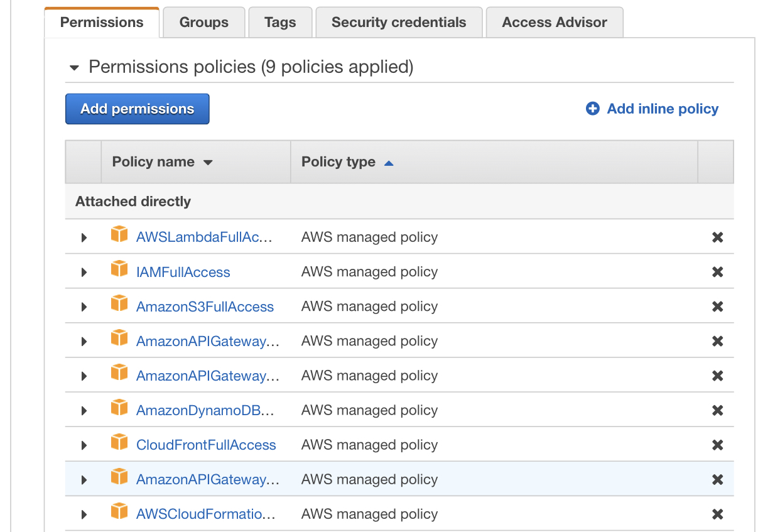This screenshot has height=532, width=780.
Task: Click the orange box icon beside AWSLambdaFullAc…
Action: click(119, 234)
